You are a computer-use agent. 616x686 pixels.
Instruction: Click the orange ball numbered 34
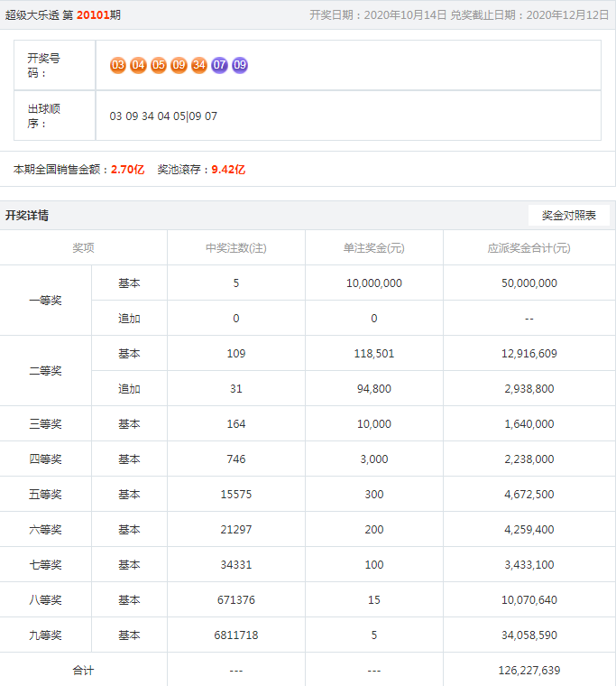pyautogui.click(x=199, y=65)
